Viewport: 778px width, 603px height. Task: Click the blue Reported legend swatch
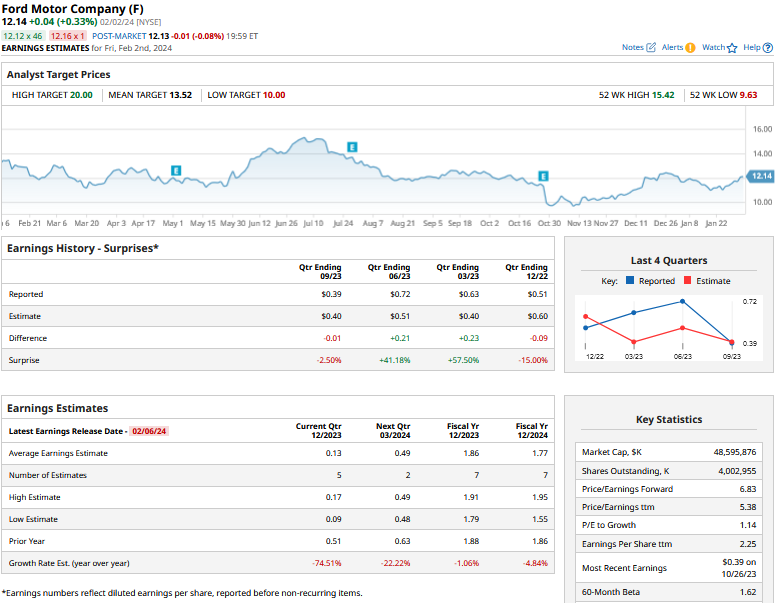[x=630, y=281]
